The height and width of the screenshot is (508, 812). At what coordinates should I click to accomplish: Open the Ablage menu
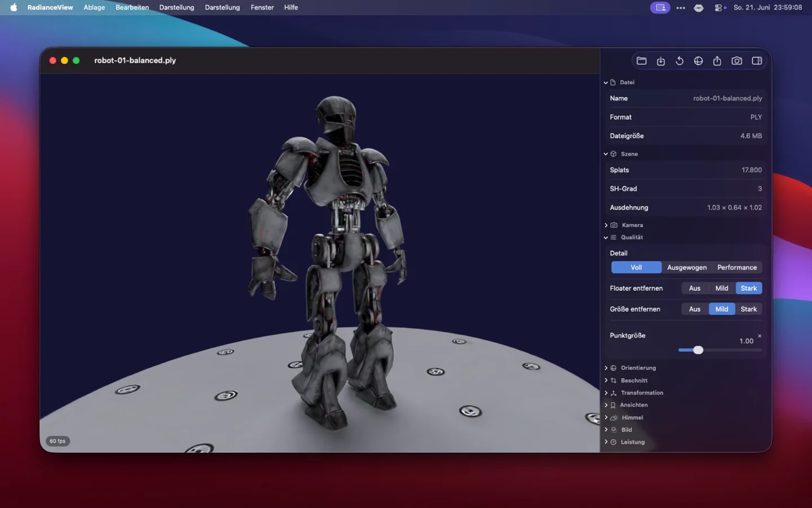click(94, 8)
